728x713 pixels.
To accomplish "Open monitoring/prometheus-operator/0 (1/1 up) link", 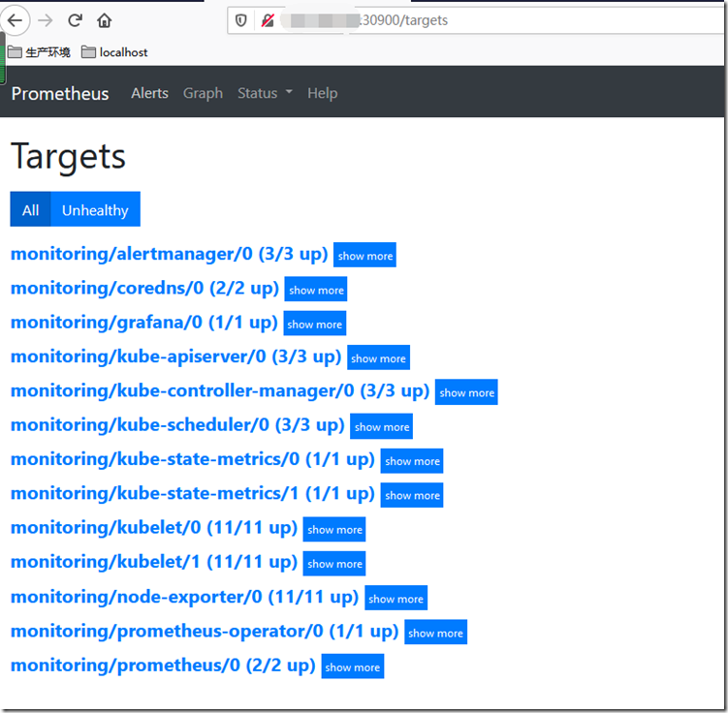I will pos(205,632).
